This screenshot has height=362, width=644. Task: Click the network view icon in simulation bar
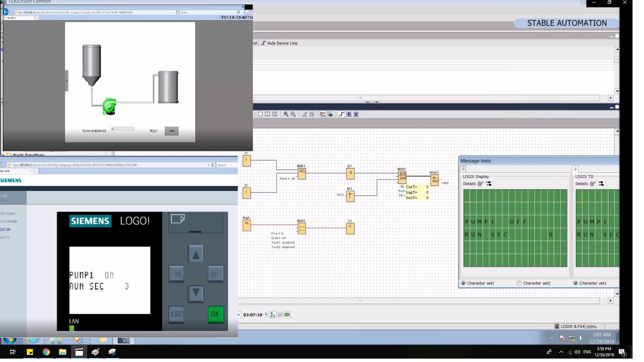[273, 315]
